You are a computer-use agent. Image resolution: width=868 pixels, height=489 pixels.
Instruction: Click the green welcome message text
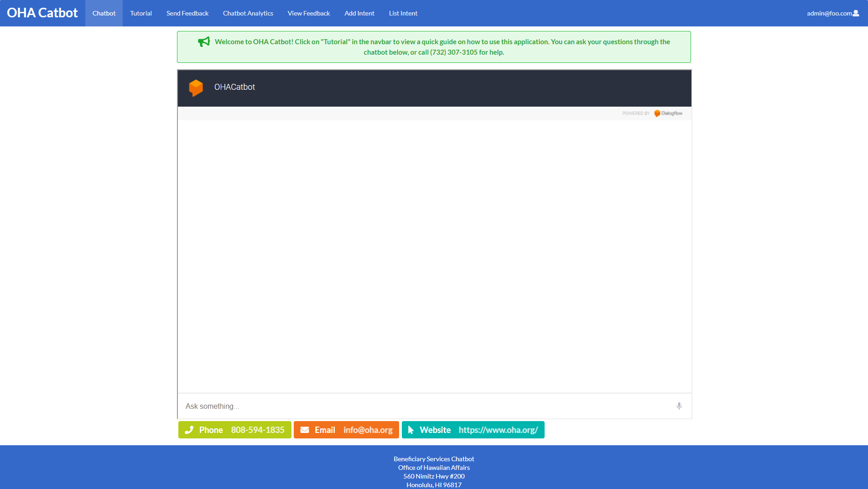click(x=442, y=47)
